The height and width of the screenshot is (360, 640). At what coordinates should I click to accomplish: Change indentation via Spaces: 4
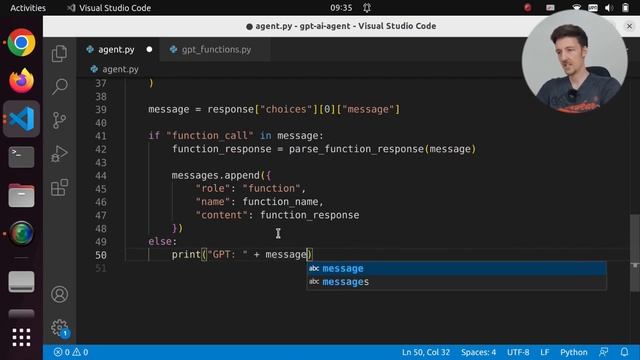(x=478, y=352)
